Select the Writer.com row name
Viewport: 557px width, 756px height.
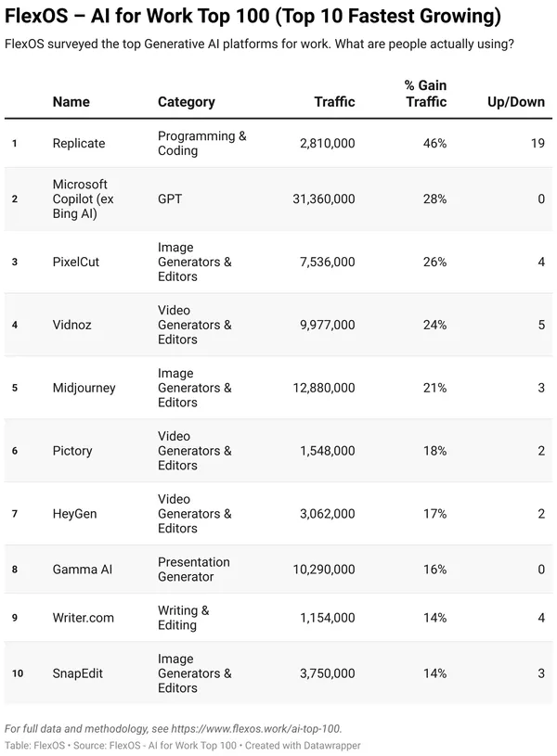tap(84, 618)
